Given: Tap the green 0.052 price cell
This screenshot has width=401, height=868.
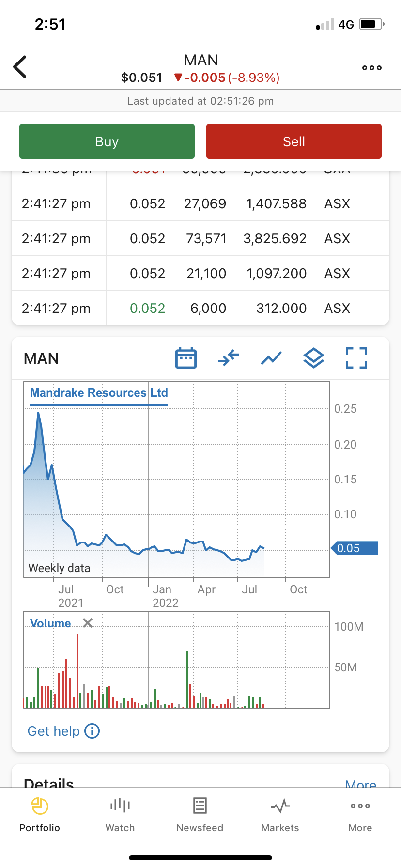Looking at the screenshot, I should (x=148, y=309).
